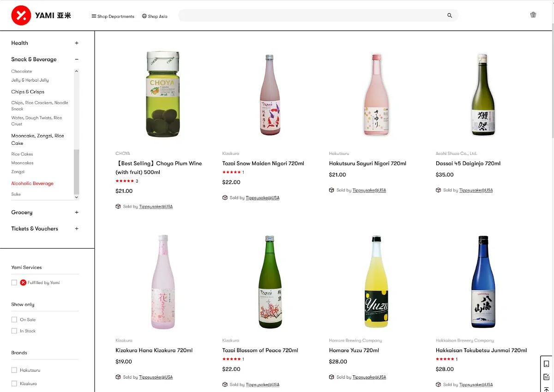
Task: Enable the Fulfilled by Yami checkbox
Action: click(14, 283)
